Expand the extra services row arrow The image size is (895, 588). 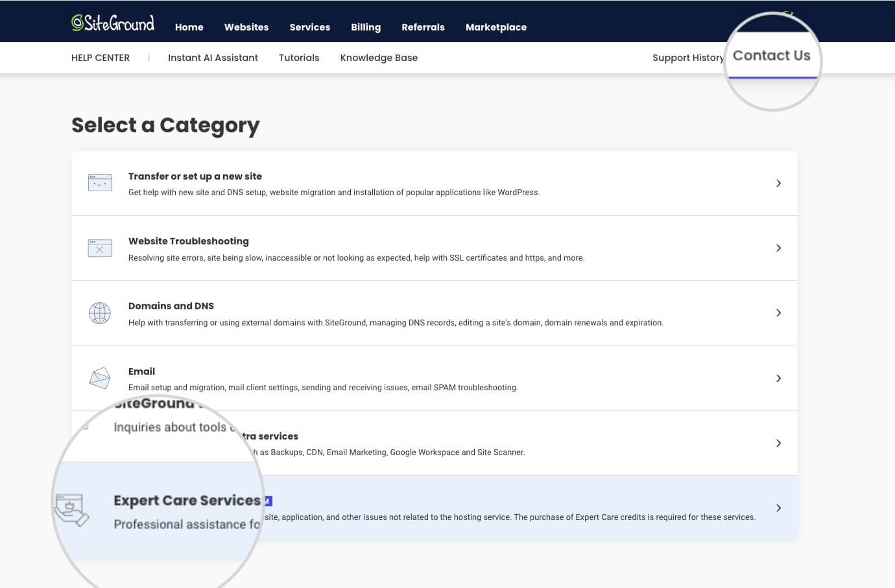click(x=778, y=443)
